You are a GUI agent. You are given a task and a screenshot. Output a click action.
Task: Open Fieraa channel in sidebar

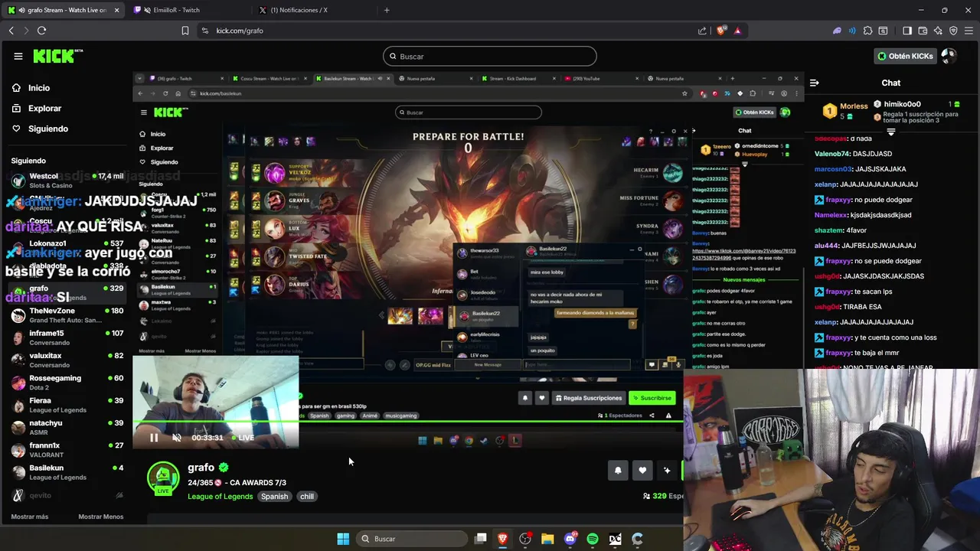tap(66, 405)
